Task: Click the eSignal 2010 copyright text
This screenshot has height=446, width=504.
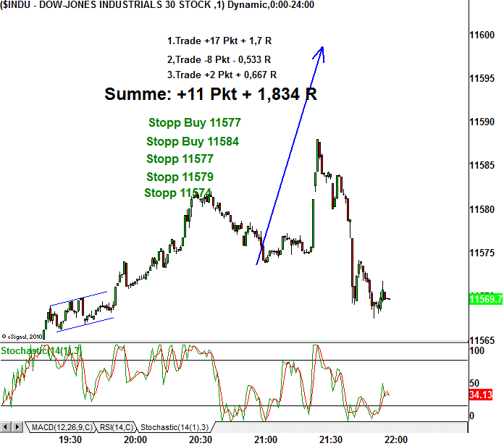Action: pyautogui.click(x=22, y=336)
